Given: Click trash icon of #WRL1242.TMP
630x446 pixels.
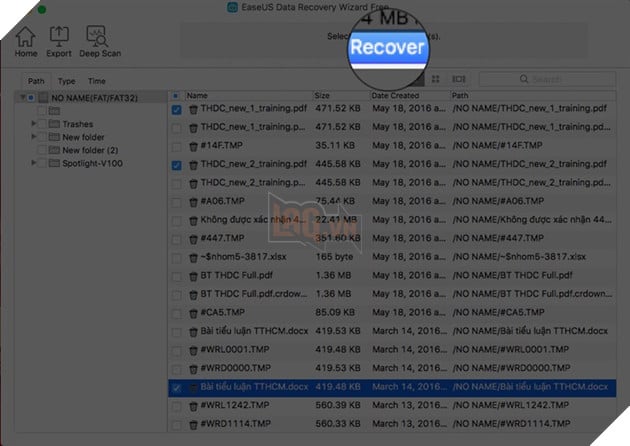Looking at the screenshot, I should (193, 406).
